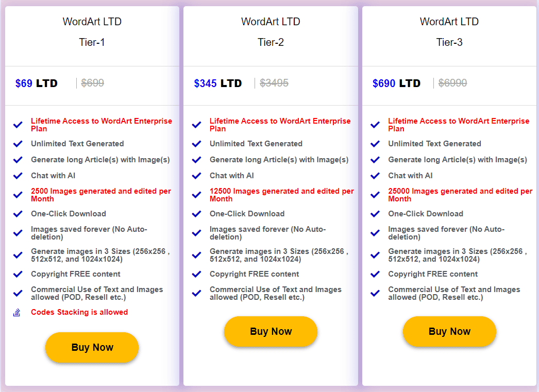Click the checkmark next to "Generate long Article(s)" in Tier-3

(x=375, y=160)
